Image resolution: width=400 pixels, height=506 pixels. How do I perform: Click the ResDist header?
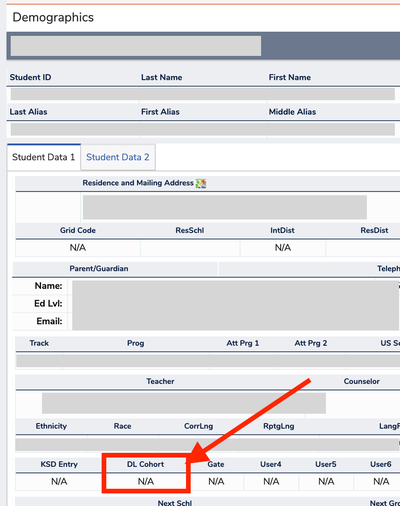[374, 230]
